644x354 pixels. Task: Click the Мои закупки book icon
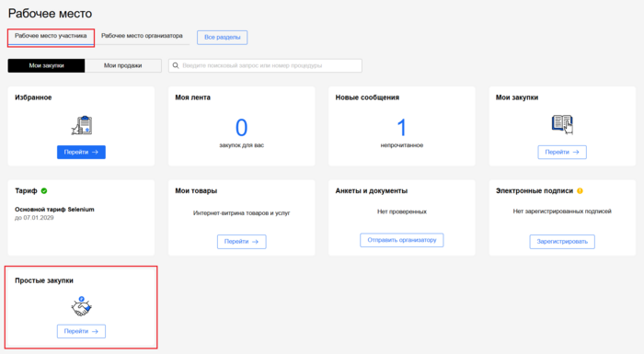pyautogui.click(x=562, y=124)
